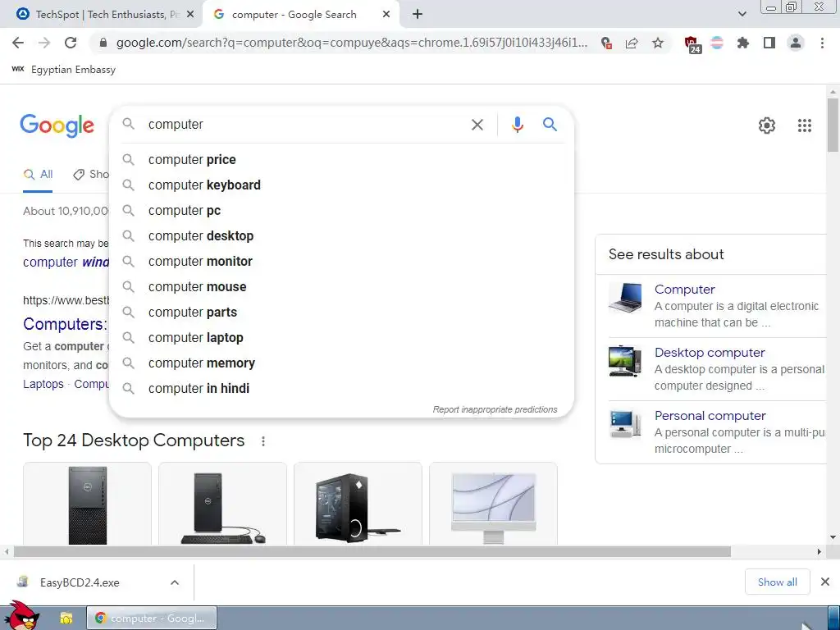This screenshot has height=630, width=840.
Task: Open Dell desktop with keyboard thumbnail
Action: (x=222, y=504)
